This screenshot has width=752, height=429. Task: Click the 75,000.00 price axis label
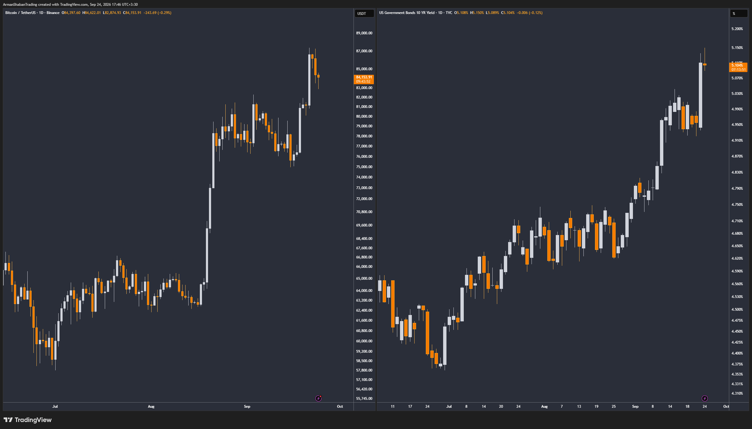pos(364,167)
